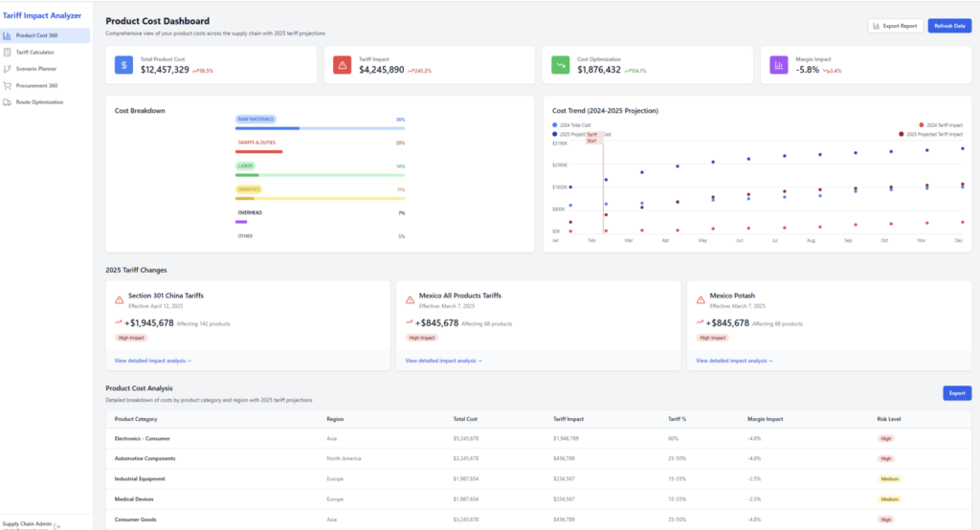980x530 pixels.
Task: Sort by Region column header
Action: point(335,419)
